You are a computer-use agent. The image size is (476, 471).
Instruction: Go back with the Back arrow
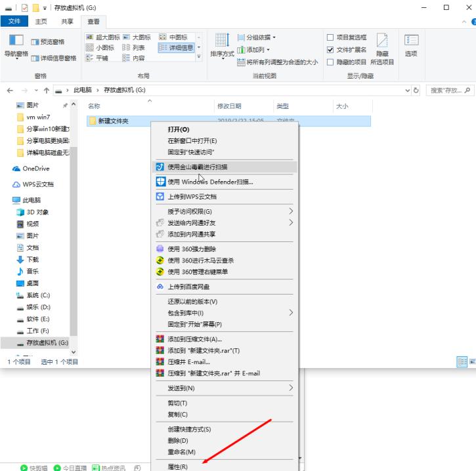pos(10,90)
